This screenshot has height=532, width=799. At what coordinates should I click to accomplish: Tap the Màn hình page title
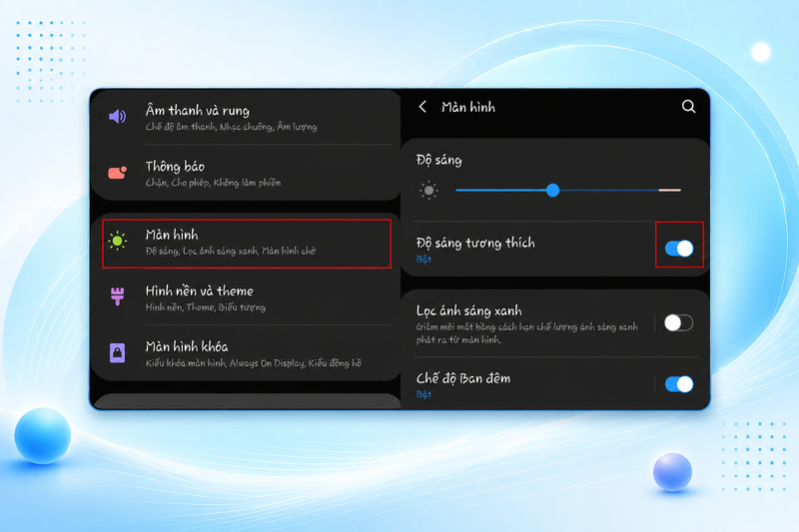[467, 107]
